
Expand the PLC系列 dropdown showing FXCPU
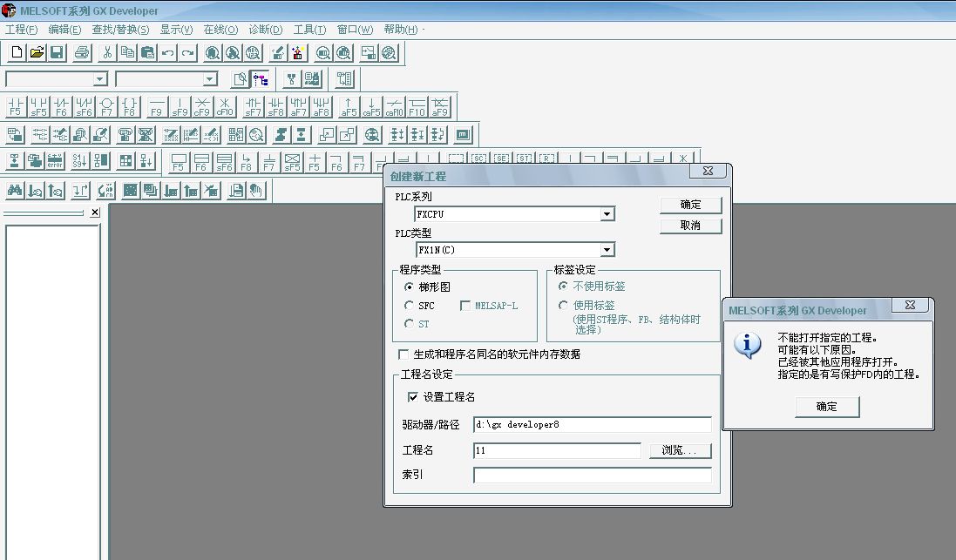607,214
